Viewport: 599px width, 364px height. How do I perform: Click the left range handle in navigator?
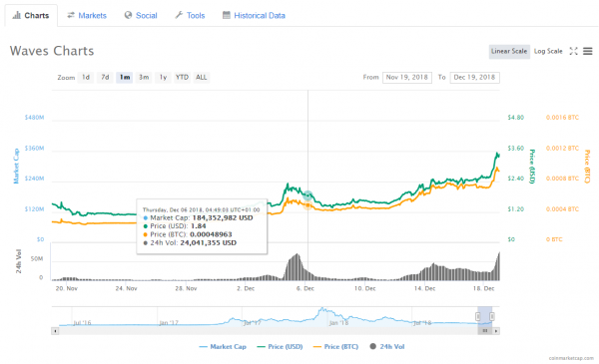478,316
